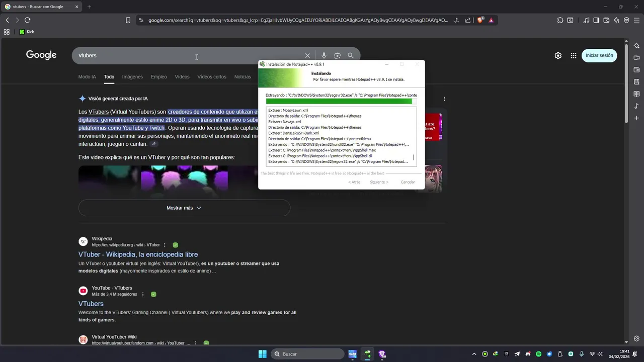Click the Google search magnifier icon
This screenshot has width=644, height=362.
pos(351,55)
